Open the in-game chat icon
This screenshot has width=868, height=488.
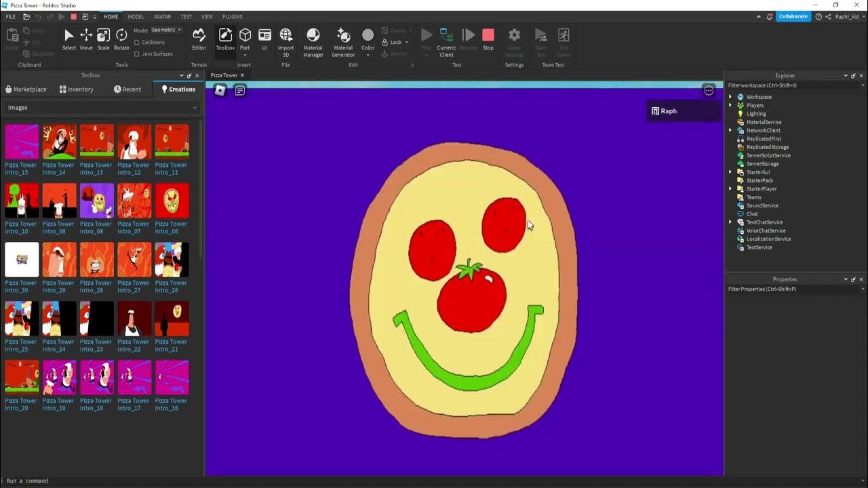tap(240, 90)
